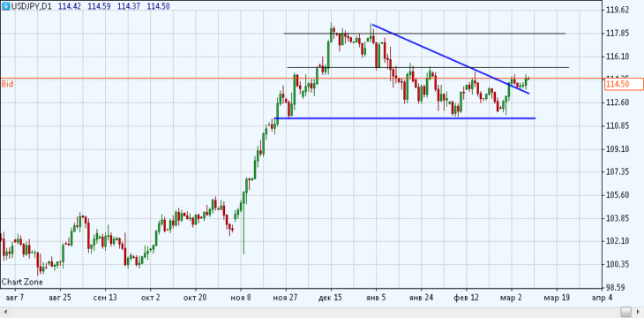The image size is (644, 318).
Task: Click the 105.60 price axis label
Action: 618,195
